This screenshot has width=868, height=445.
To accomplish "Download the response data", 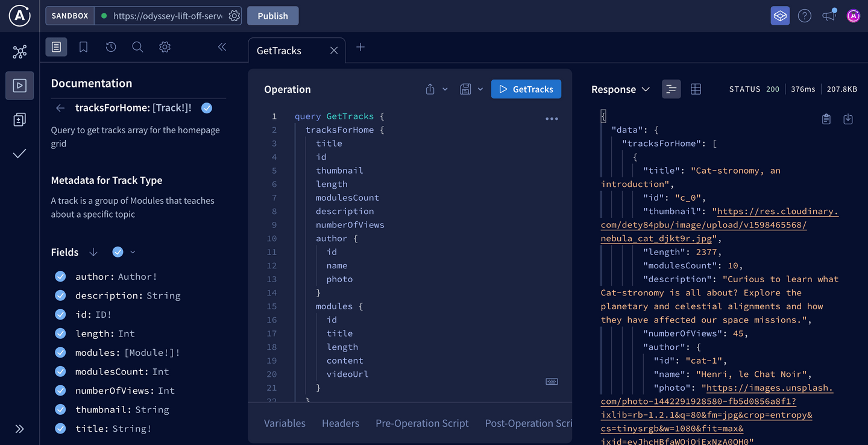I will click(848, 119).
